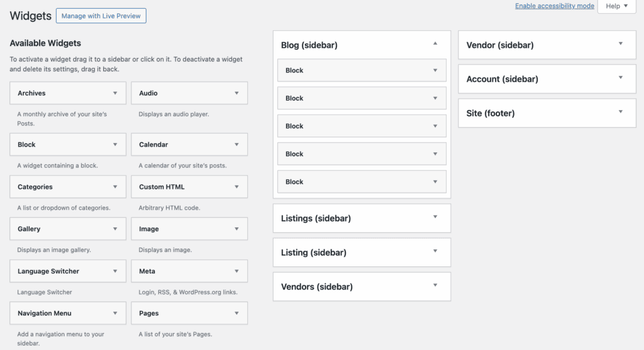644x350 pixels.
Task: Expand the available Block widget arrow
Action: [115, 145]
